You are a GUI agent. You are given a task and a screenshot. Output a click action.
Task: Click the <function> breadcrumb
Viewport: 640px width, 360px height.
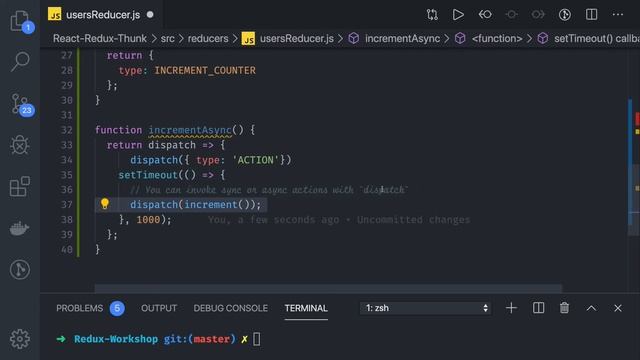pyautogui.click(x=497, y=38)
